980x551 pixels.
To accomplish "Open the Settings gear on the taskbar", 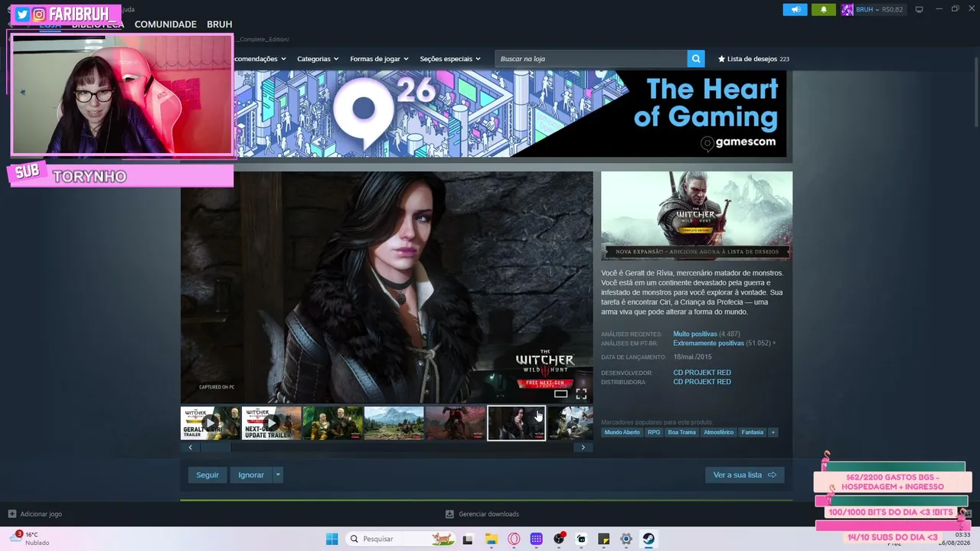I will 626,539.
